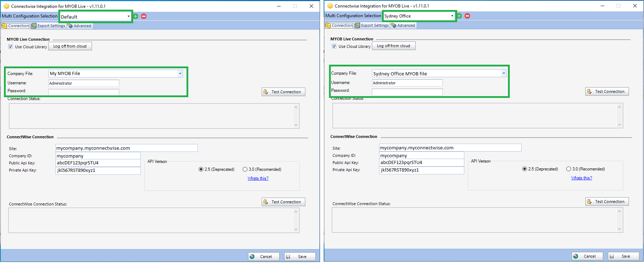
Task: Minimize the left Connectwise Integration window
Action: tap(279, 6)
